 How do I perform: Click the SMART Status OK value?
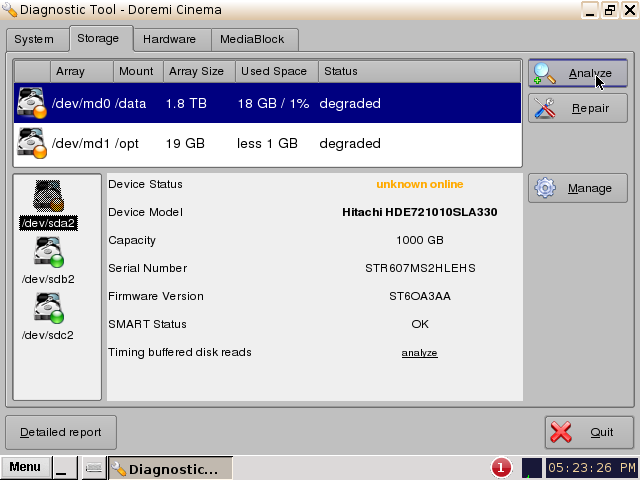pos(420,324)
